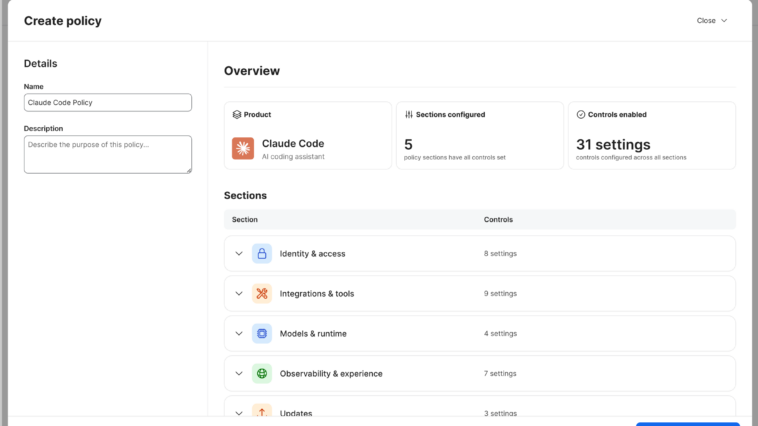Expand the Identity & access section
The height and width of the screenshot is (426, 758).
tap(239, 253)
